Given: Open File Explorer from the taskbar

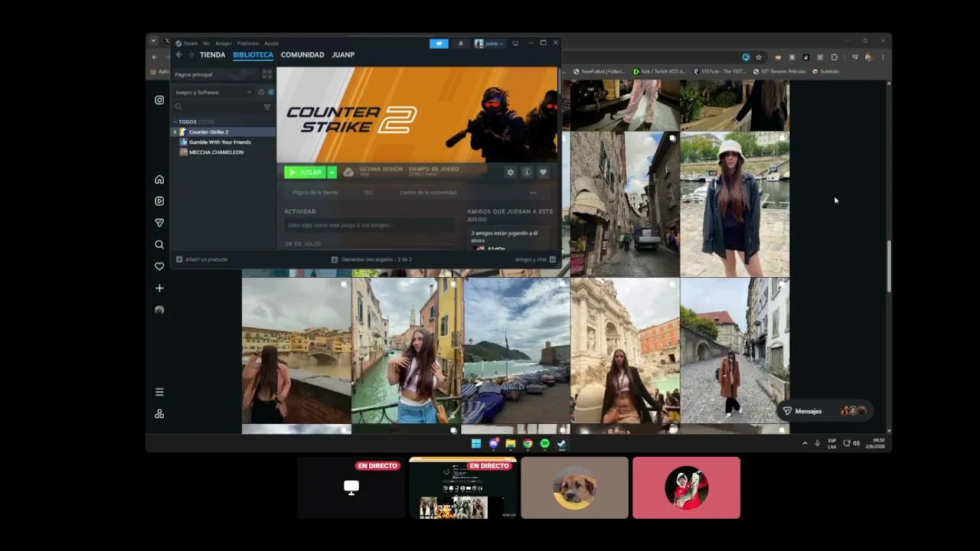Looking at the screenshot, I should click(511, 443).
